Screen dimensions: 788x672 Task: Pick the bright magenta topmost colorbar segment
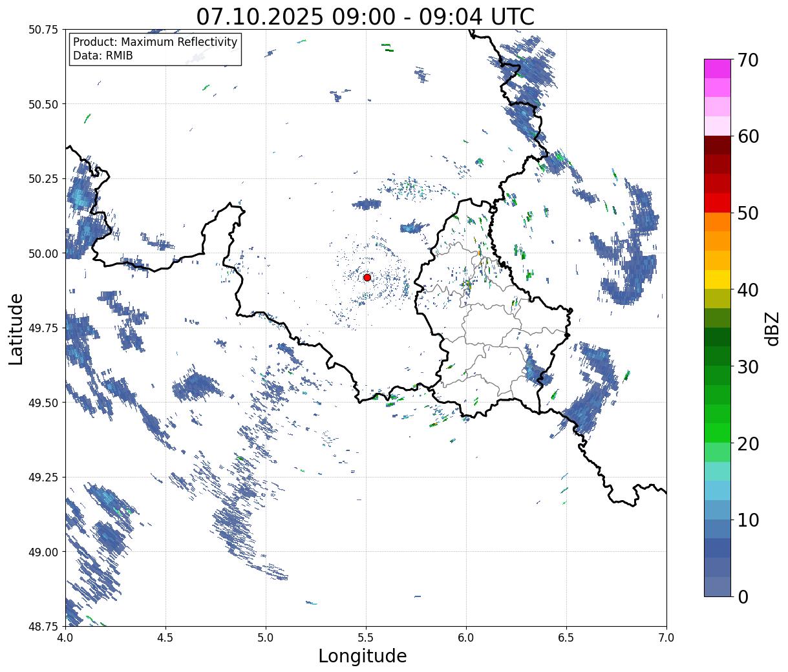click(x=718, y=68)
